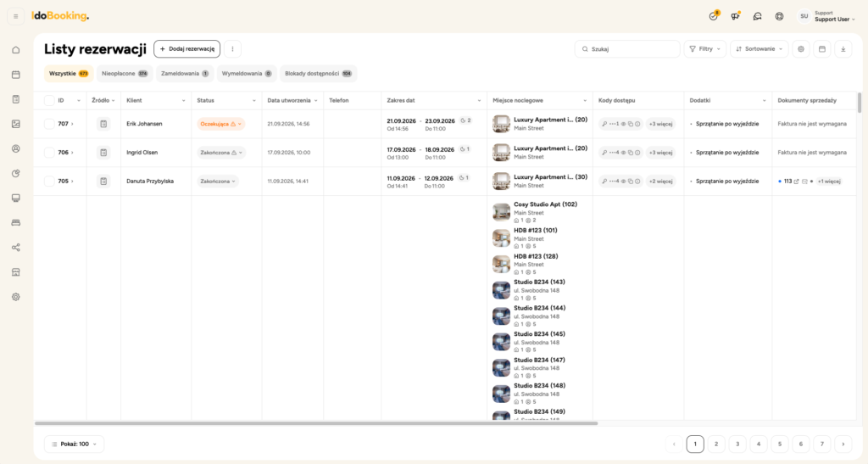The height and width of the screenshot is (464, 868).
Task: Click the Cosy Studio Apt (102) thumbnail
Action: pyautogui.click(x=502, y=212)
